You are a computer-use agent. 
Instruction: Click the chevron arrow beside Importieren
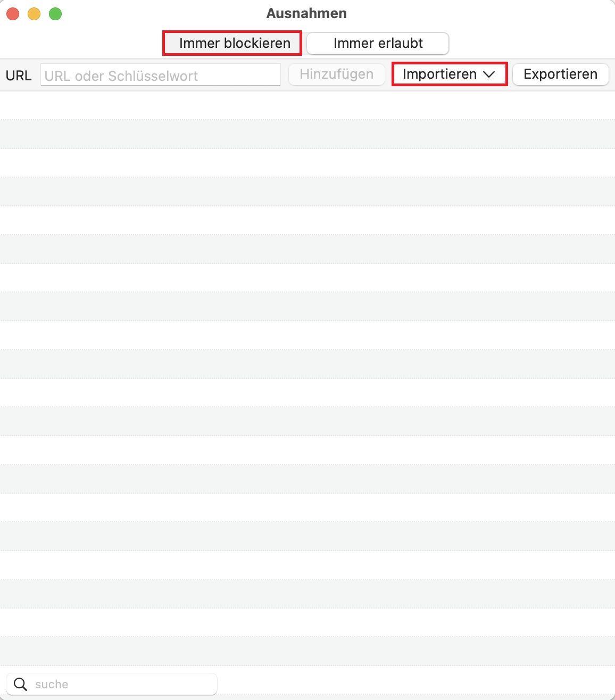pyautogui.click(x=489, y=74)
